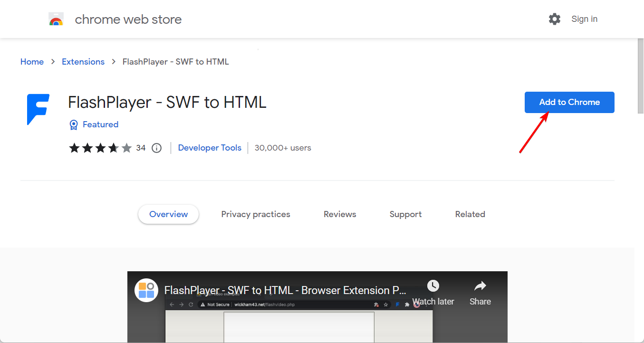644x343 pixels.
Task: Click the promo video thumbnail
Action: tap(317, 307)
